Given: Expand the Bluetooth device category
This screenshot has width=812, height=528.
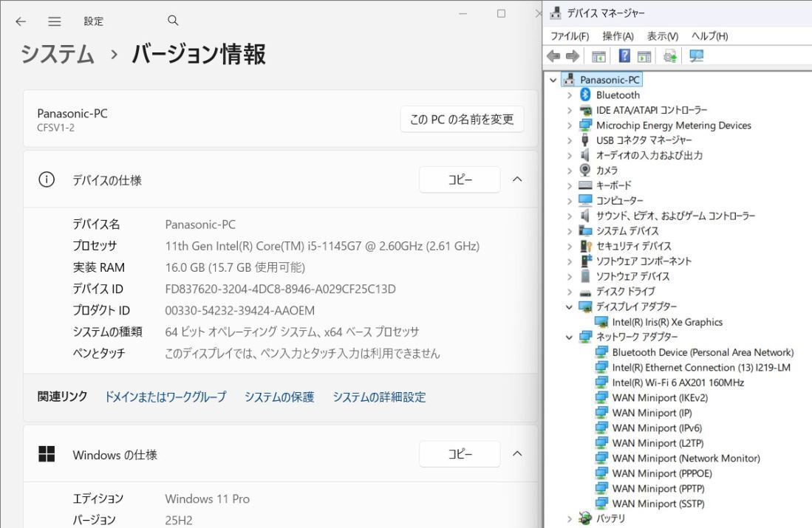Looking at the screenshot, I should click(568, 95).
